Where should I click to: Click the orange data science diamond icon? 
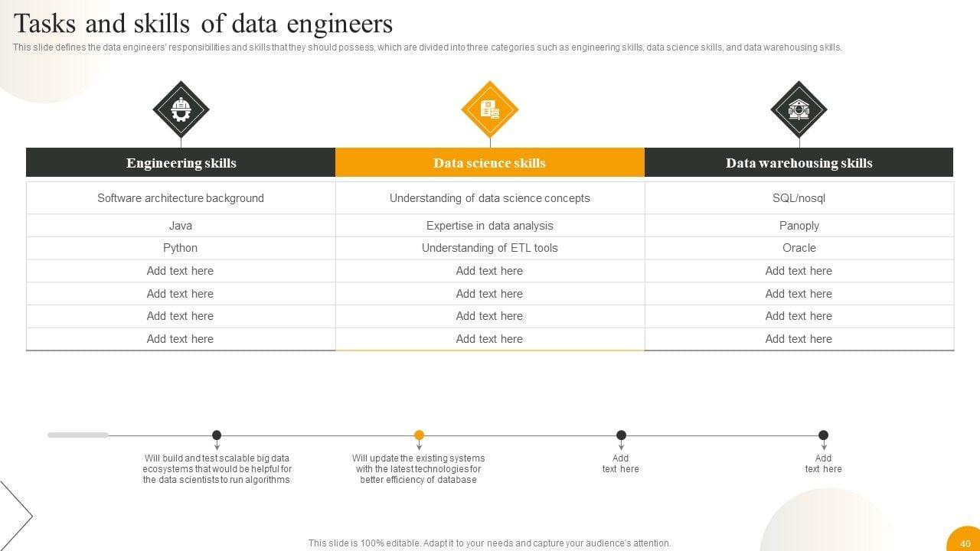click(490, 109)
